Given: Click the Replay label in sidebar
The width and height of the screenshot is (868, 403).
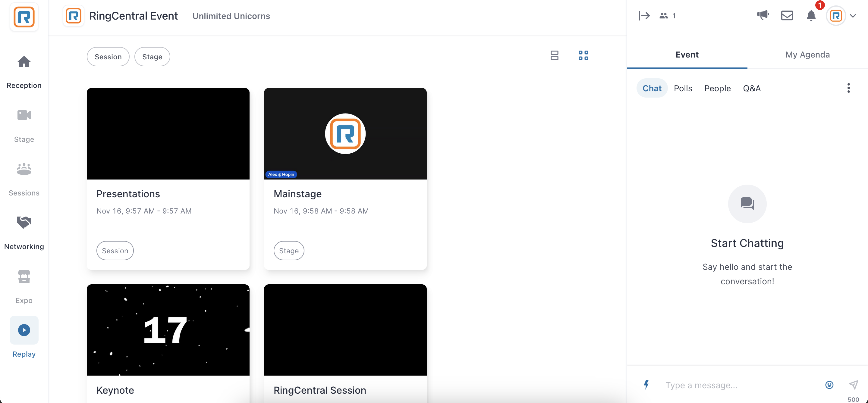Looking at the screenshot, I should tap(24, 354).
